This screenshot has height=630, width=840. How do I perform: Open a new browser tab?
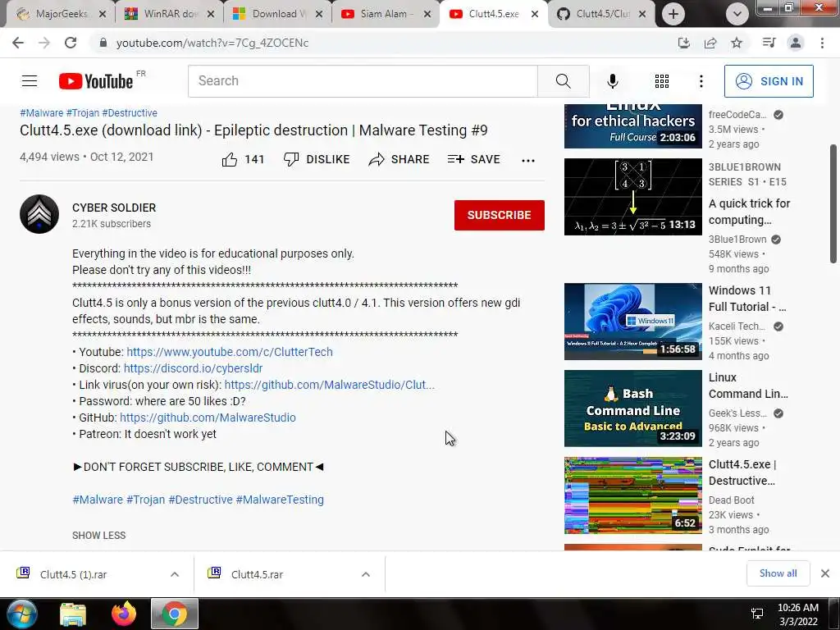click(x=673, y=14)
